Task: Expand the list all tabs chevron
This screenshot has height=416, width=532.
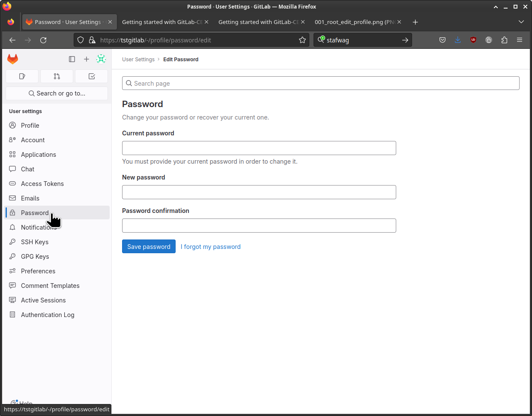Action: pos(521,22)
